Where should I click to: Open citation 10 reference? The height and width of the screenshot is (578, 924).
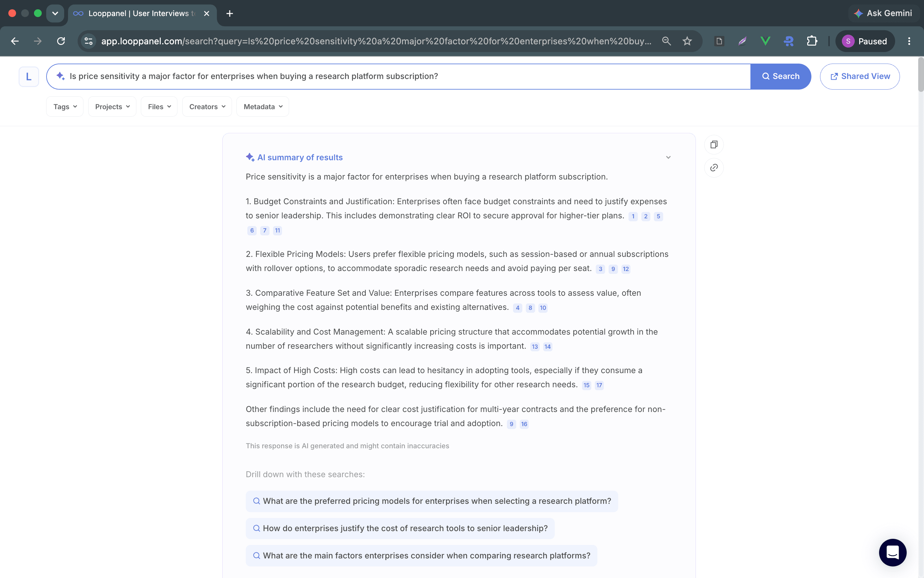click(x=543, y=308)
